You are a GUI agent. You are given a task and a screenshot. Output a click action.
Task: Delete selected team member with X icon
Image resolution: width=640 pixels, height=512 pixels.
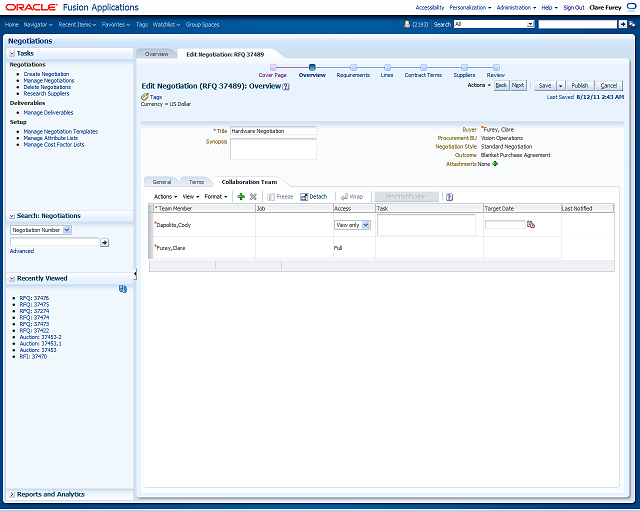(253, 197)
